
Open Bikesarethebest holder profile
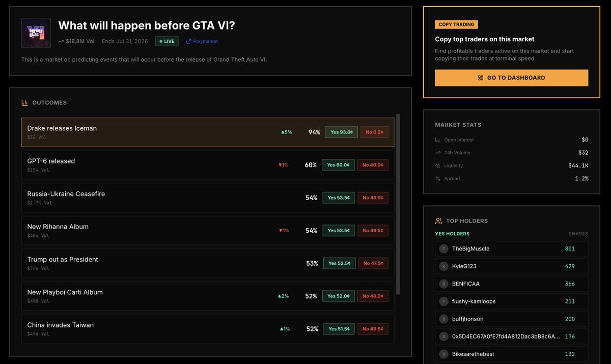click(511, 354)
